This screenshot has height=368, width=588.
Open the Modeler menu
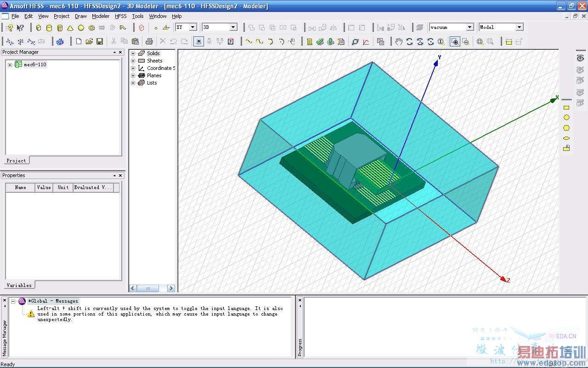(x=101, y=16)
